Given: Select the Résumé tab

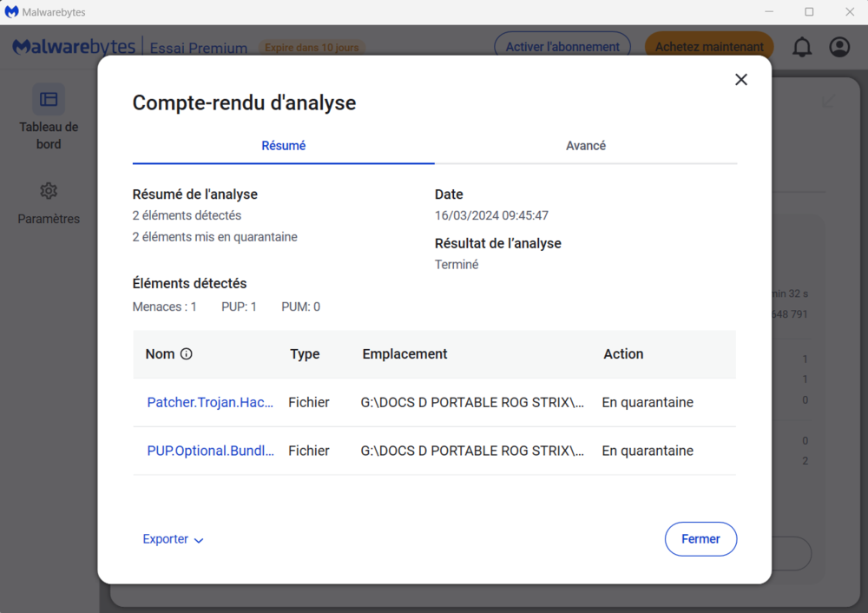Looking at the screenshot, I should coord(284,146).
